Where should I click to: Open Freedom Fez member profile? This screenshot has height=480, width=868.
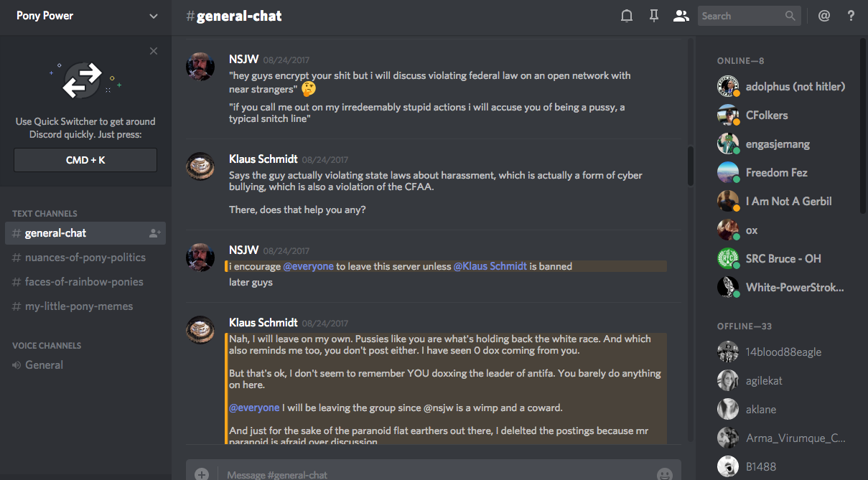point(776,172)
